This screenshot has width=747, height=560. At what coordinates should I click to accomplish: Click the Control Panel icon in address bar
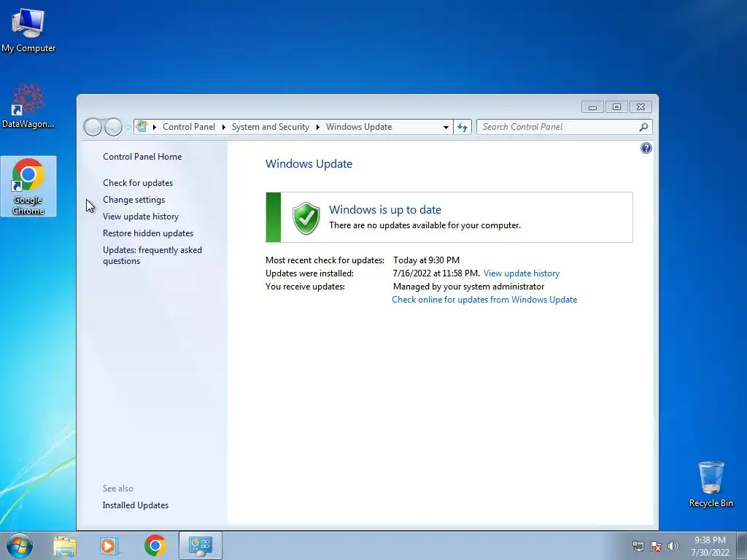coord(142,127)
